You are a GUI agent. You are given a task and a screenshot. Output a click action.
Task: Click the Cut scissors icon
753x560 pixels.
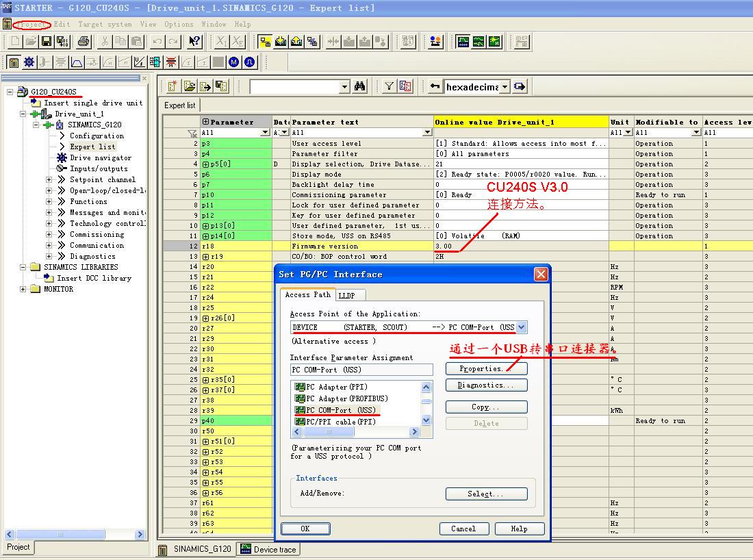pyautogui.click(x=105, y=41)
